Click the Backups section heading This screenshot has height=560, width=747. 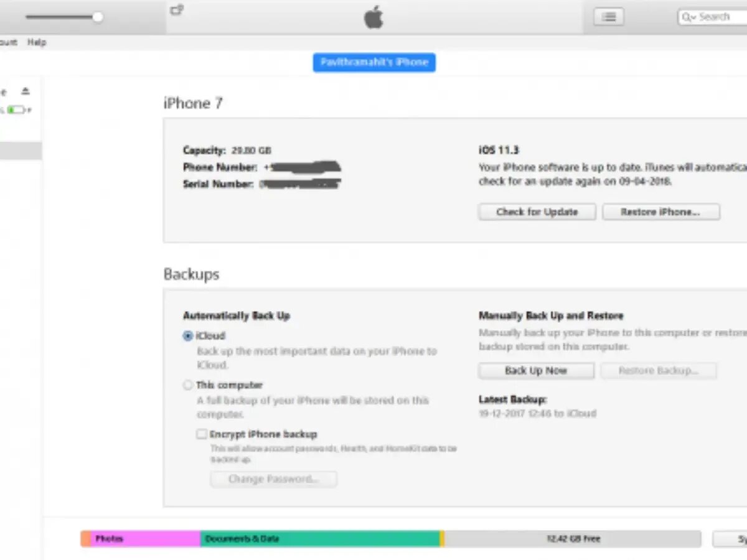pos(191,274)
